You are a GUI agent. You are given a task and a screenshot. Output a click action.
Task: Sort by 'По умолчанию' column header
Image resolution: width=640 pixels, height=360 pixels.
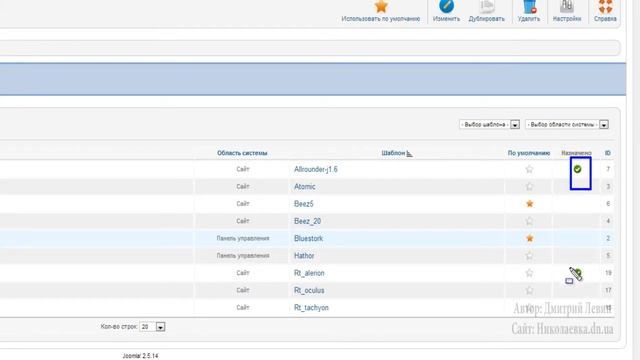point(529,153)
